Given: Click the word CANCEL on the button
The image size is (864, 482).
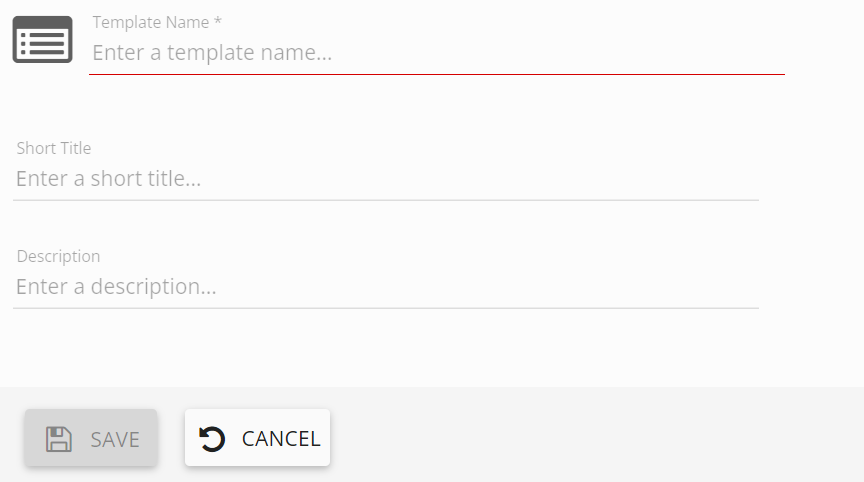Looking at the screenshot, I should click(281, 439).
